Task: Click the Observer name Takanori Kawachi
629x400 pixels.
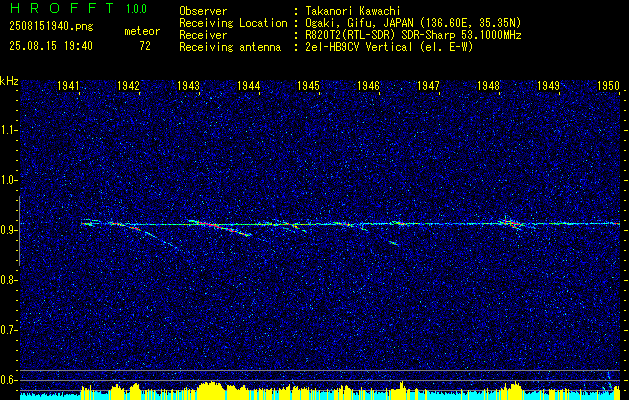Action: [352, 11]
